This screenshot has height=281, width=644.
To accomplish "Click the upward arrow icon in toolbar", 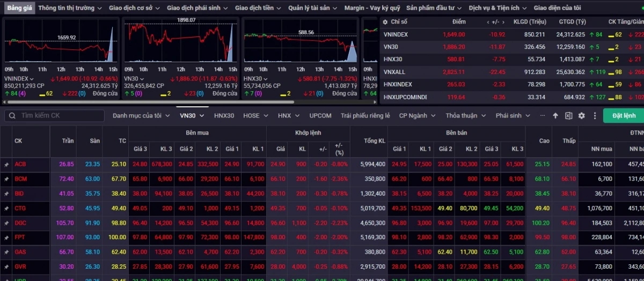I will (x=555, y=116).
